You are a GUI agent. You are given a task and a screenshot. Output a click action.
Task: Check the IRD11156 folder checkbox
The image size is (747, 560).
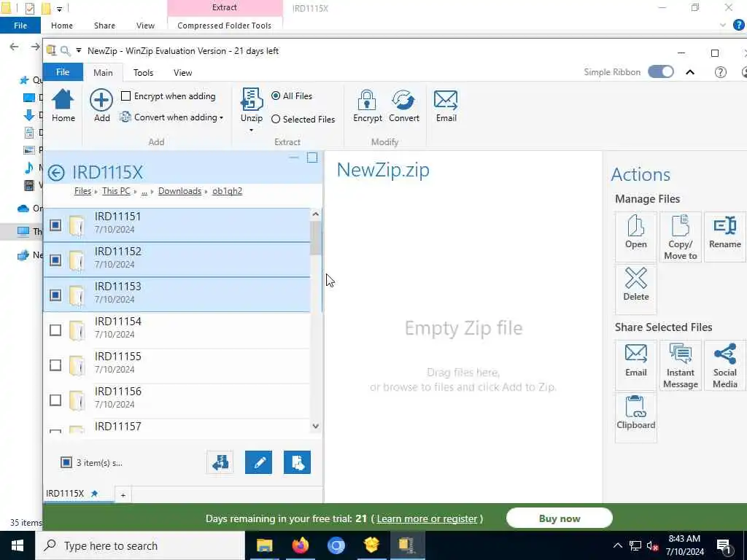(x=55, y=400)
